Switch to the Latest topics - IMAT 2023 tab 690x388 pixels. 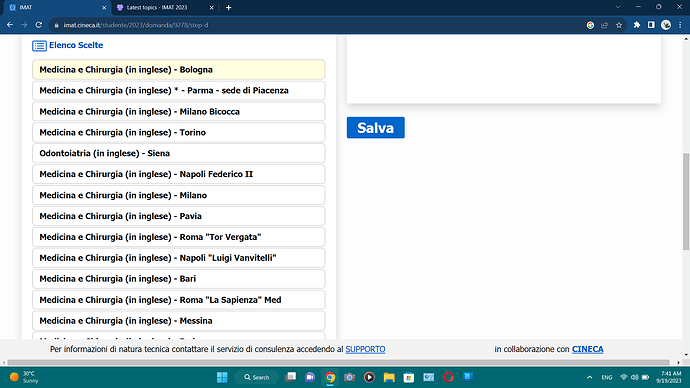(x=164, y=7)
